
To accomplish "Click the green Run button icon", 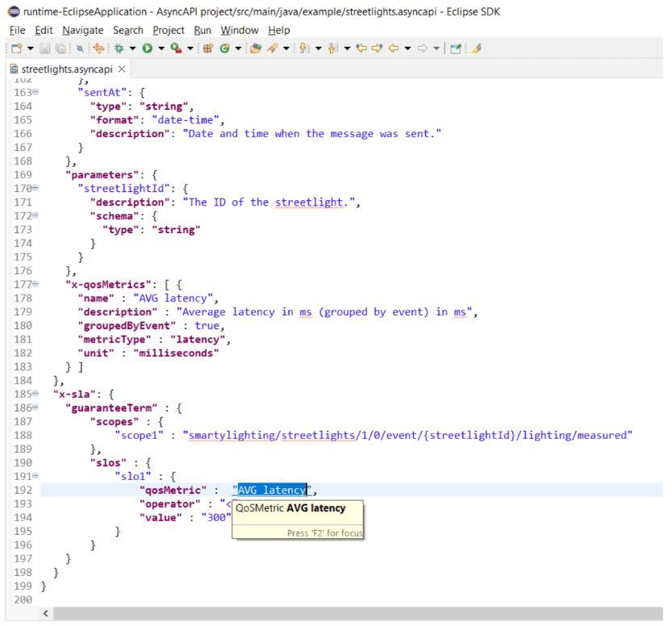I will point(148,48).
